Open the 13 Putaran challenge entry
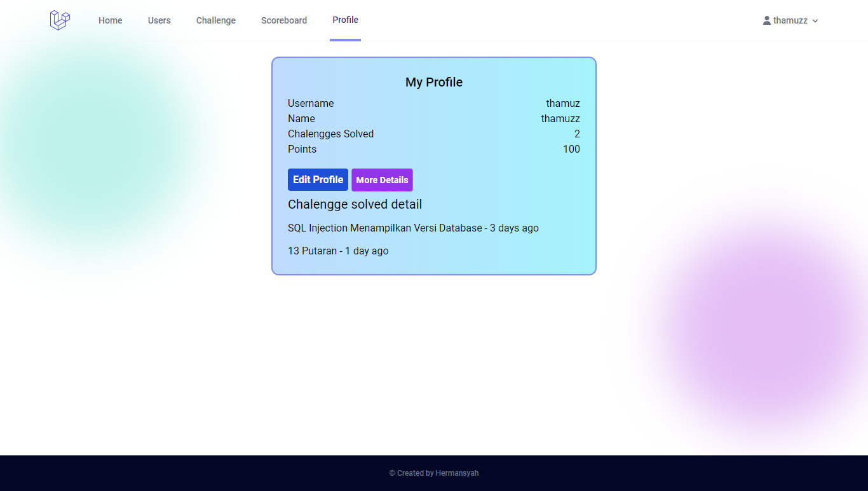Viewport: 868px width, 491px height. click(338, 251)
